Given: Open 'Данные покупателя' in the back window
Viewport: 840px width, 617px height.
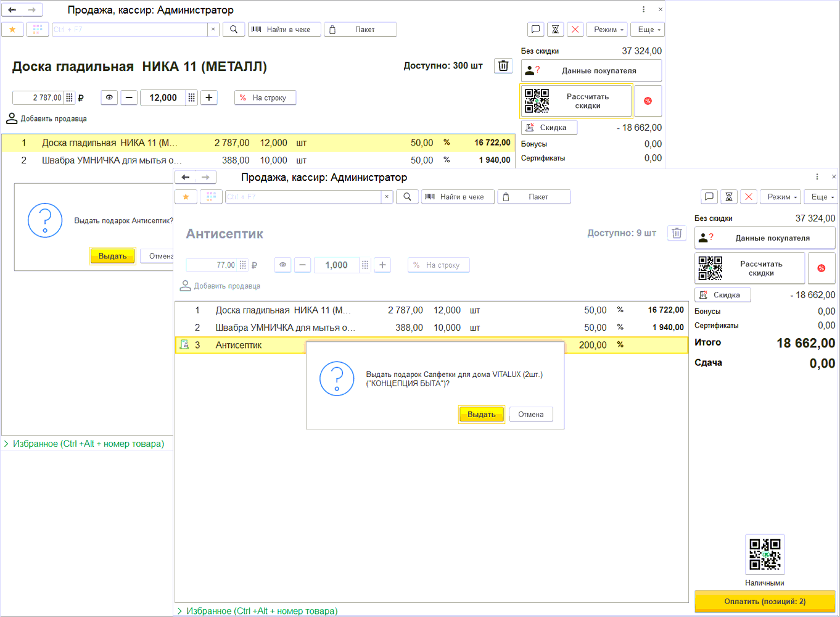Looking at the screenshot, I should tap(591, 70).
